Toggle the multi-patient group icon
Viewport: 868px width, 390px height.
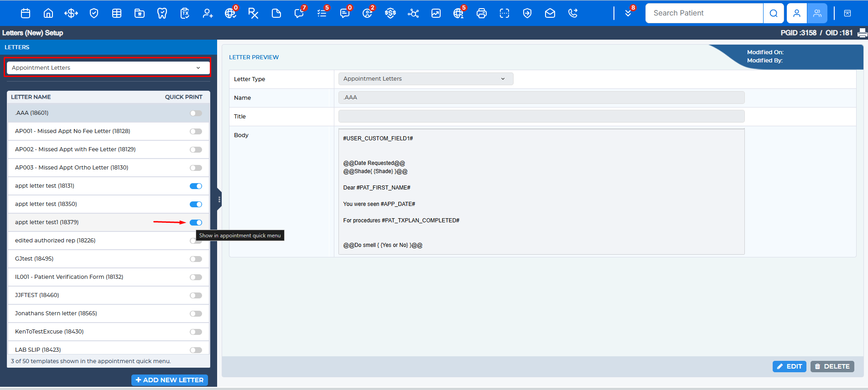coord(817,13)
